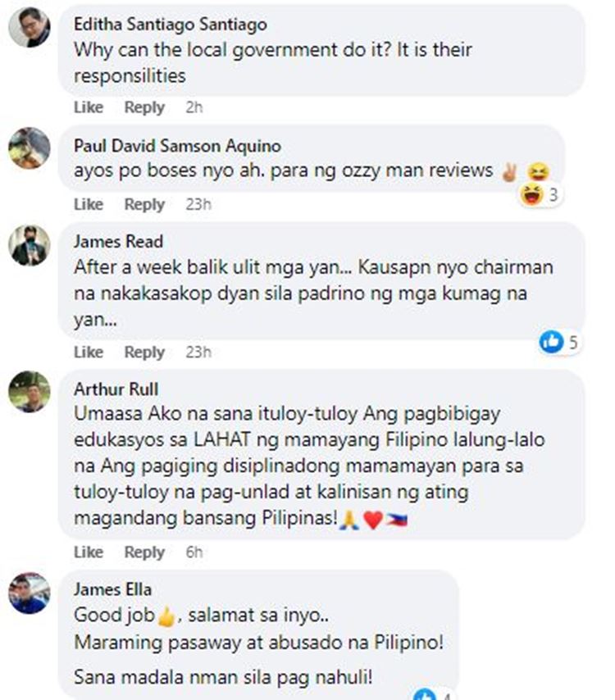Click James Read's profile picture

(x=30, y=246)
